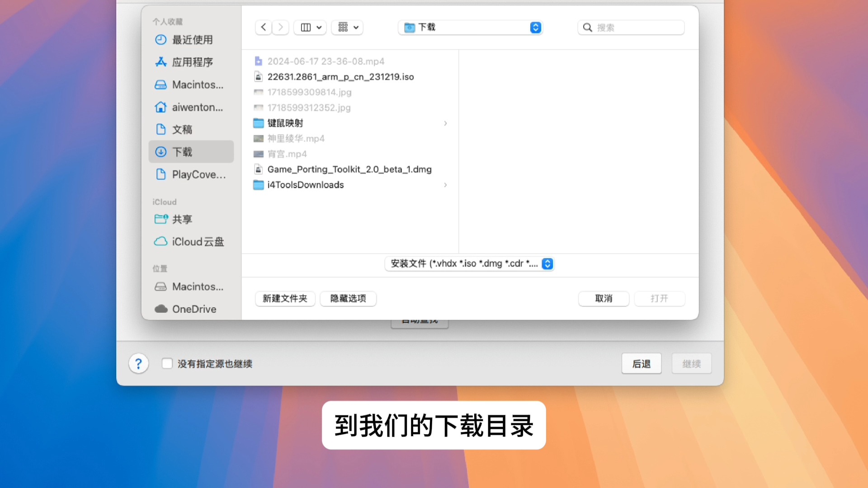
Task: Select 文稿 in the sidebar
Action: [x=191, y=129]
